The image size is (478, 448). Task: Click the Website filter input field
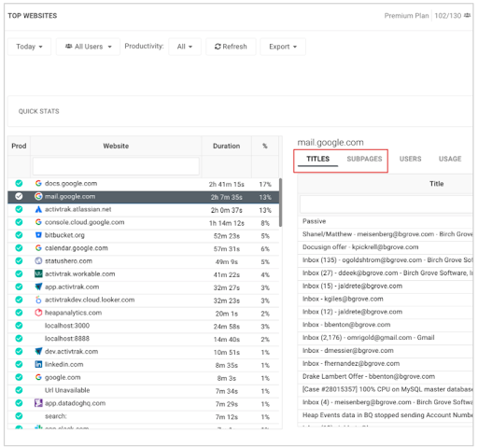tap(116, 166)
